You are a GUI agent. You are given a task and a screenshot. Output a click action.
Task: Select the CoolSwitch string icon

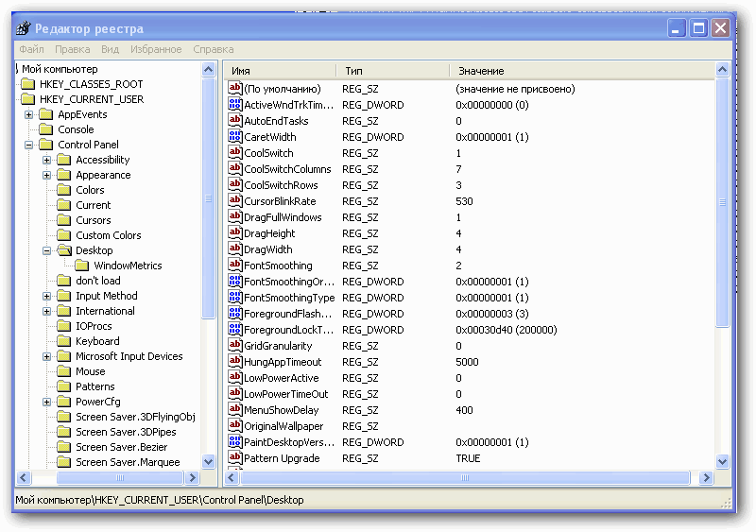[234, 152]
